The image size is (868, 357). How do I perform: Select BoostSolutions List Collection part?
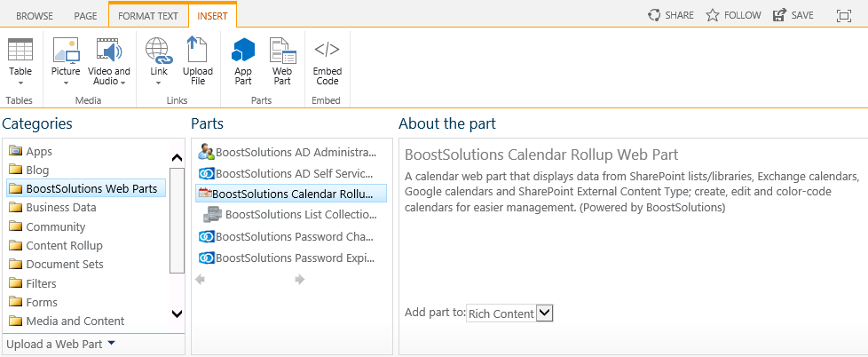[x=291, y=214]
